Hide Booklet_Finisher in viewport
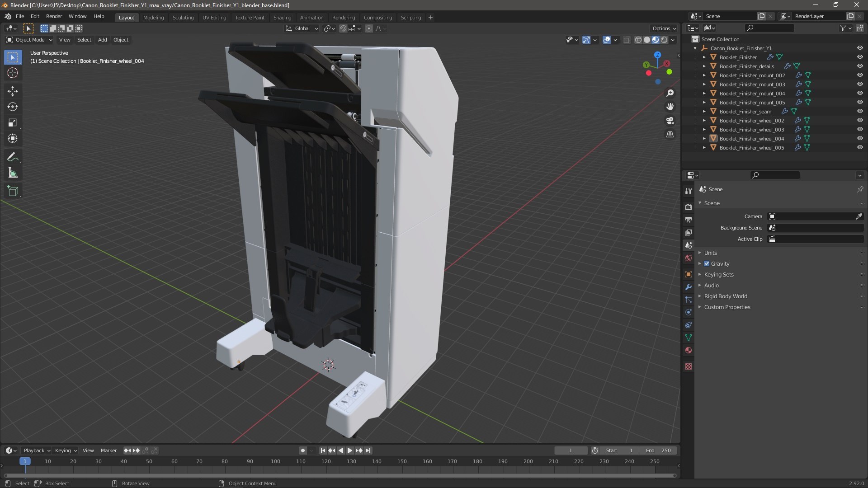Image resolution: width=868 pixels, height=488 pixels. pos(860,57)
